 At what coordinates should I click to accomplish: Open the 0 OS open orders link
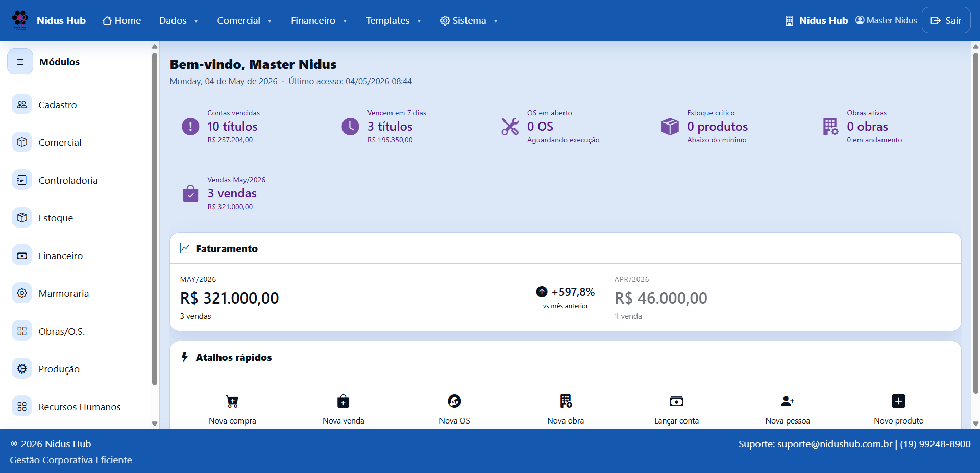pyautogui.click(x=540, y=126)
